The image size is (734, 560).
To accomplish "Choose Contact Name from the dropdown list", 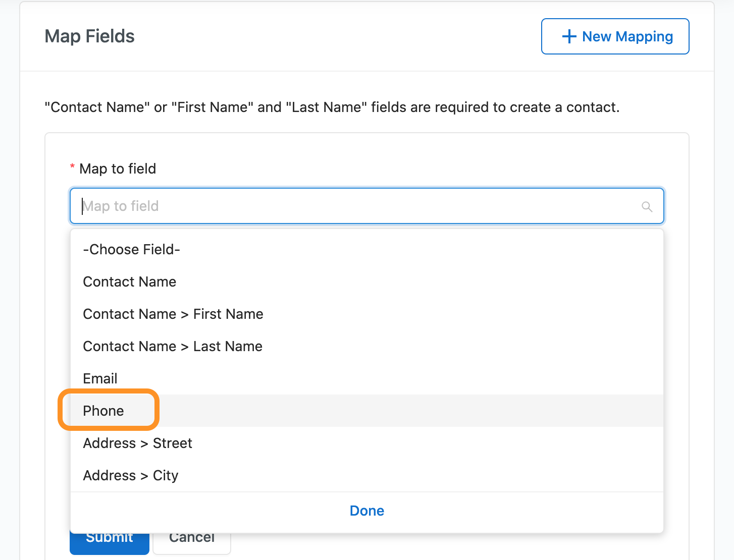I will 129,282.
